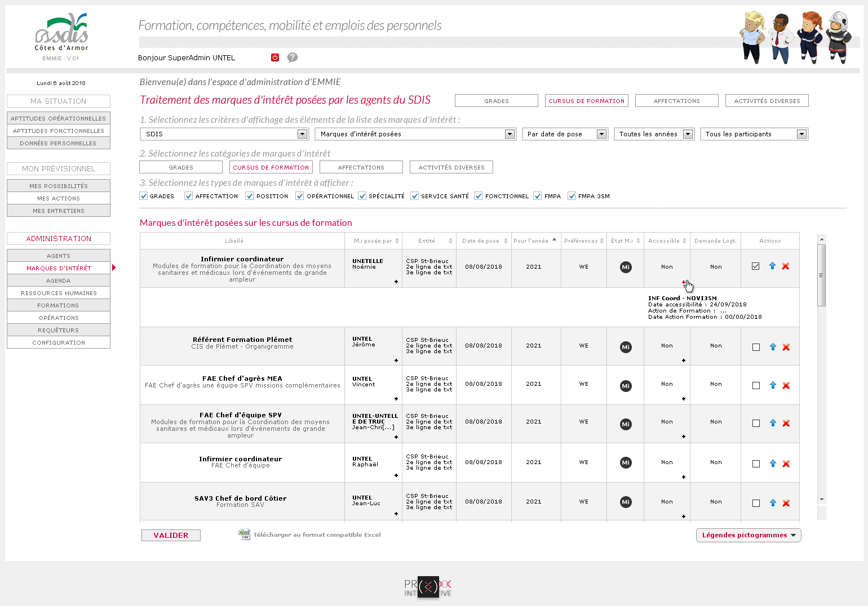Click the SDIS Côtes d'Armor logo
Viewport: 868px width, 606px height.
point(61,32)
